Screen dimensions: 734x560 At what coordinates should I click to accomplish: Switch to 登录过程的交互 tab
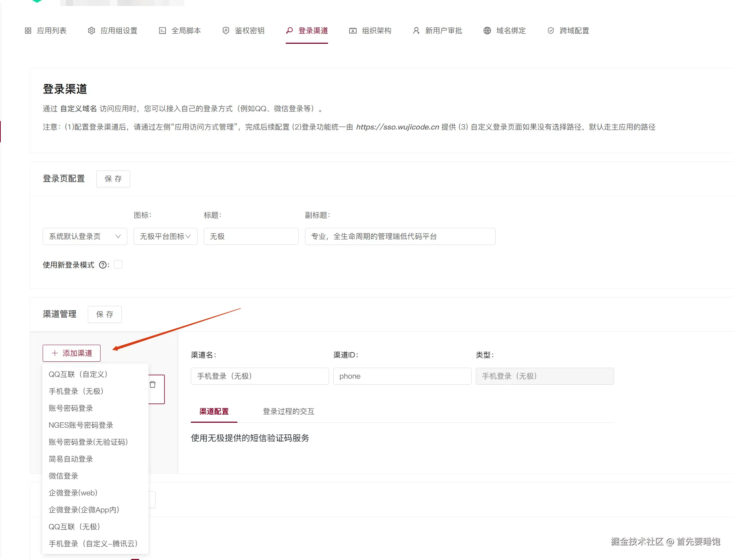pyautogui.click(x=288, y=411)
